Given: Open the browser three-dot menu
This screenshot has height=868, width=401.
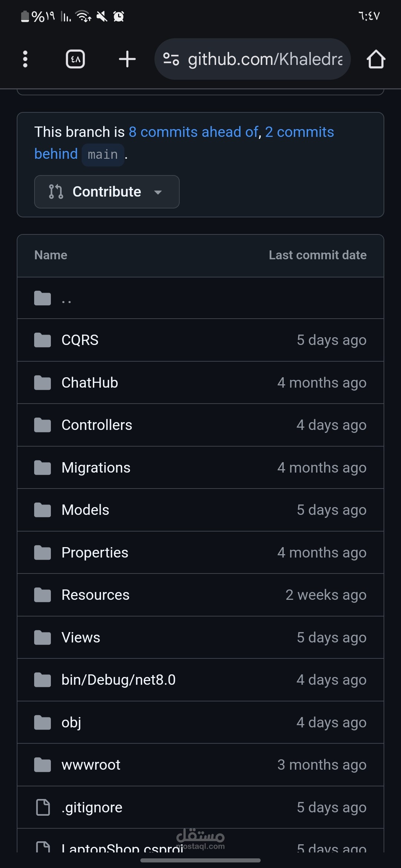Looking at the screenshot, I should tap(25, 59).
